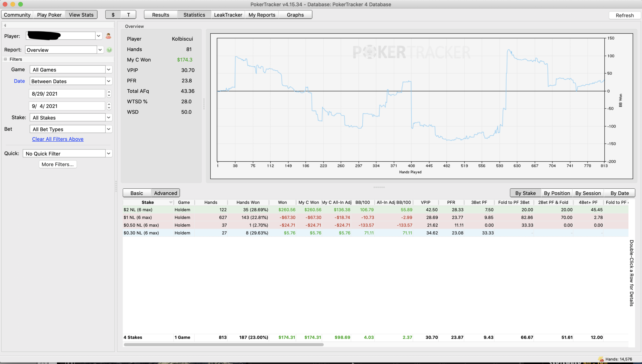
Task: Click the stepper for start date 8/29/2021
Action: pyautogui.click(x=109, y=94)
